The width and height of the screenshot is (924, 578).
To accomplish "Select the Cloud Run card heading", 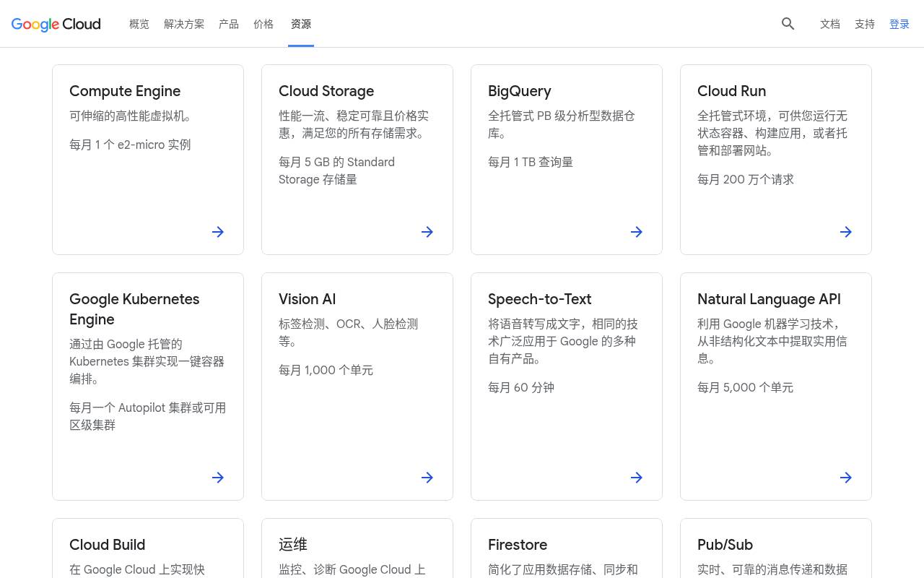I will (732, 91).
